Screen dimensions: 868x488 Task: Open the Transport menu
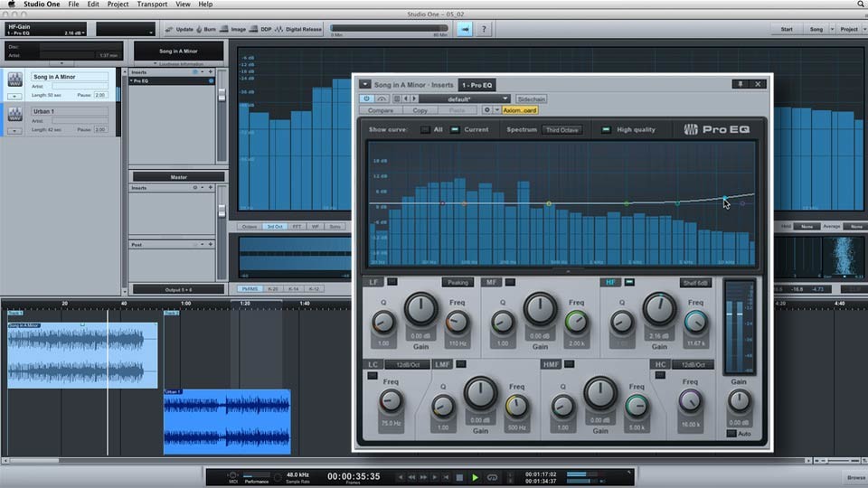pyautogui.click(x=152, y=4)
